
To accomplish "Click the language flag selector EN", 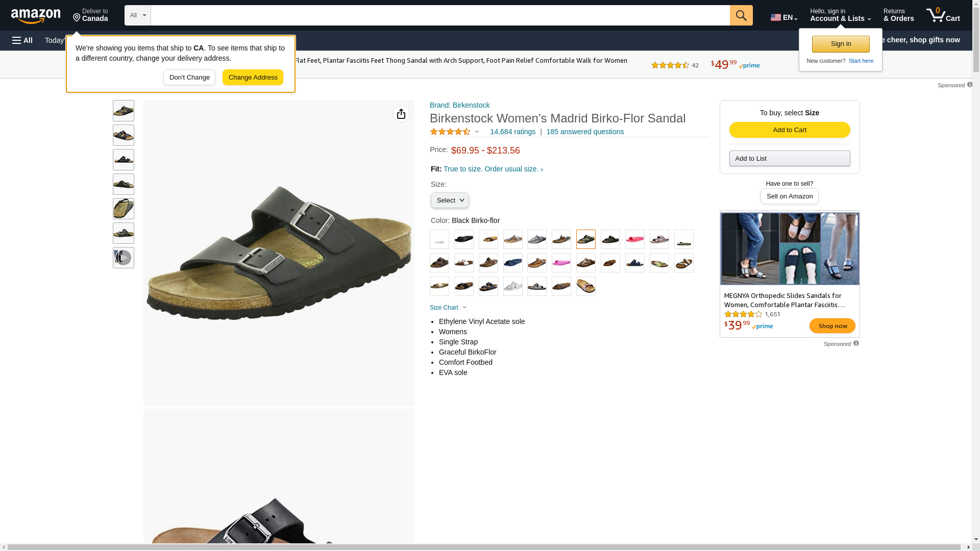I will click(x=784, y=17).
